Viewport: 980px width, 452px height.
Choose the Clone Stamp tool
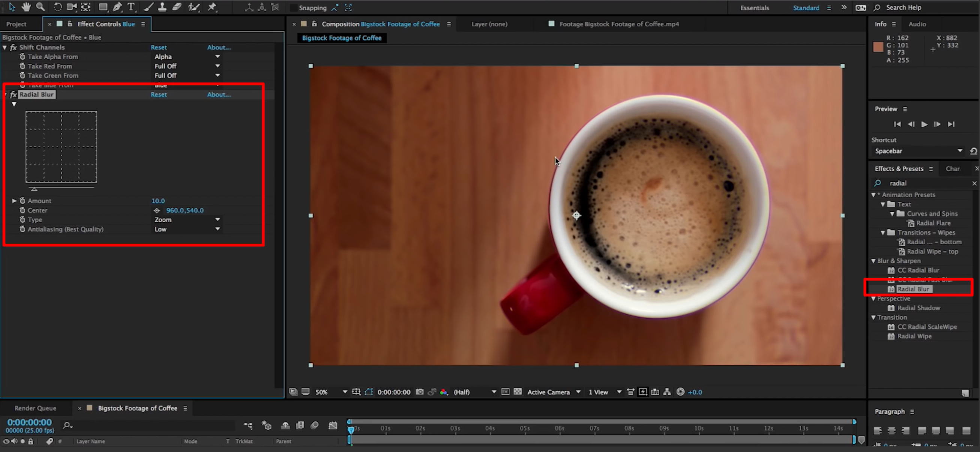(x=162, y=7)
